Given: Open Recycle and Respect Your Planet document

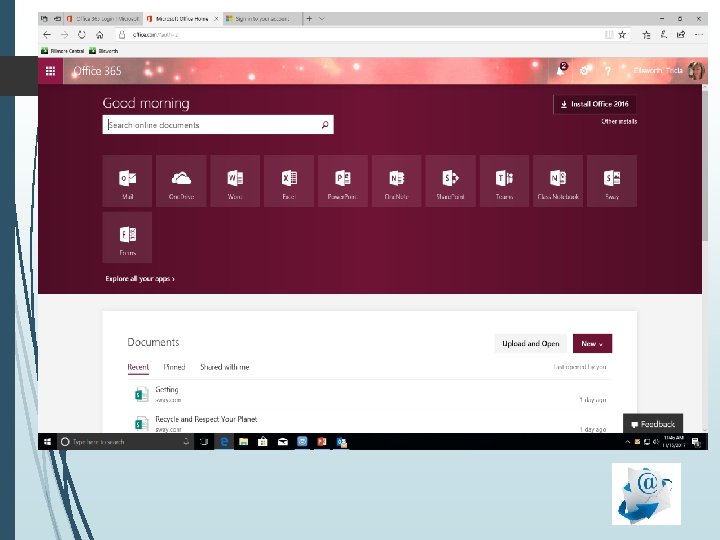Looking at the screenshot, I should pos(206,419).
